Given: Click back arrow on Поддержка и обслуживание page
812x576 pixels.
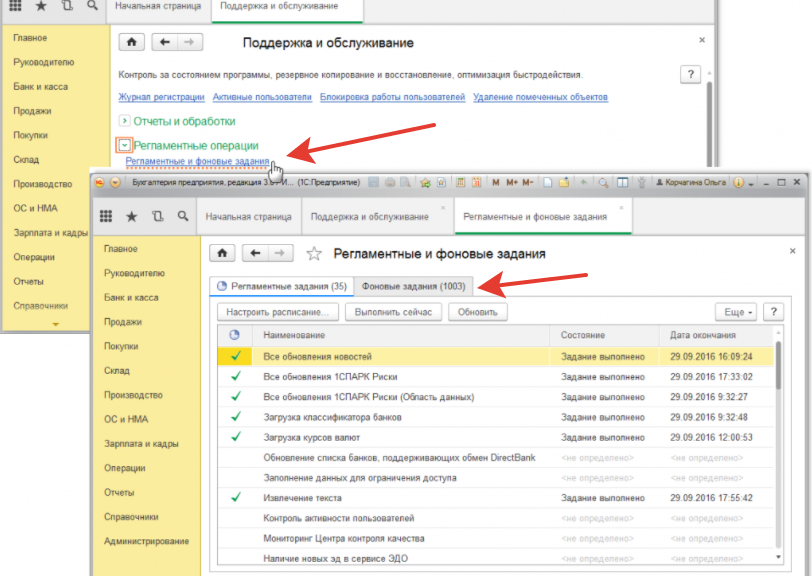Looking at the screenshot, I should pyautogui.click(x=165, y=42).
